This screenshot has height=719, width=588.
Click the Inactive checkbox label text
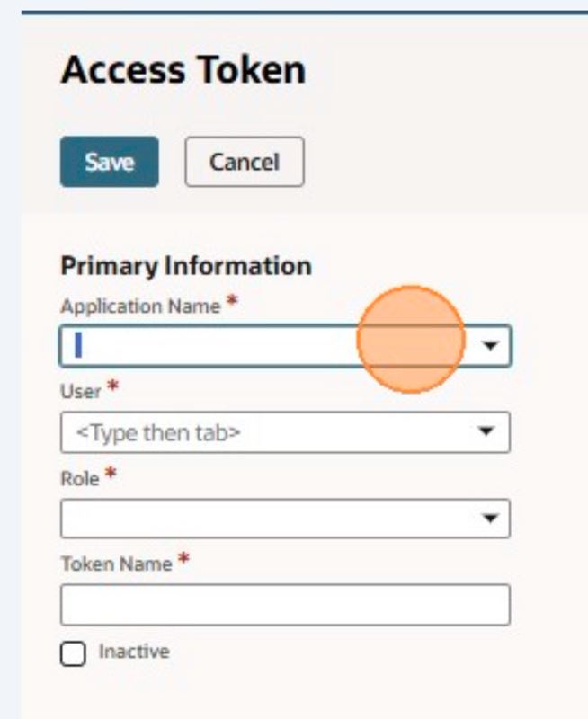point(133,652)
